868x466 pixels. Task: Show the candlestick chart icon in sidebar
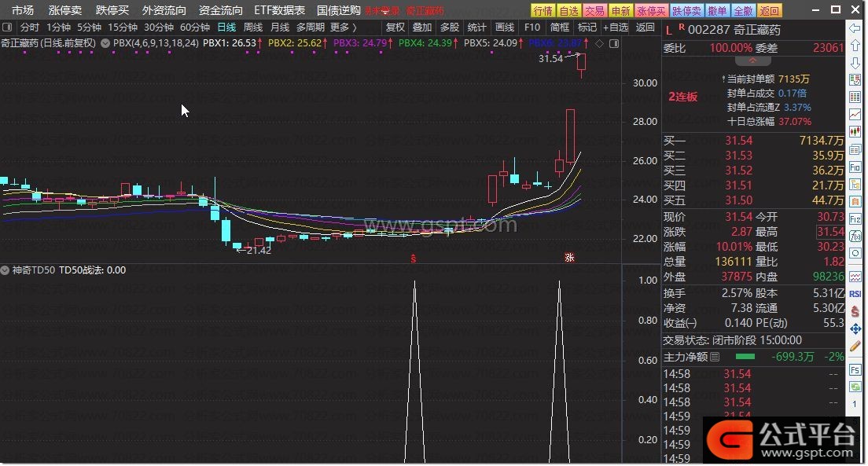[855, 132]
